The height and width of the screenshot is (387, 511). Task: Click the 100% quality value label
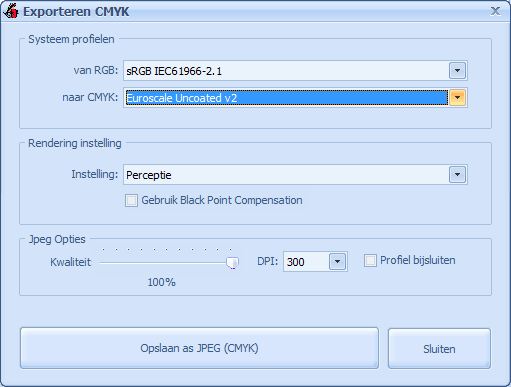pyautogui.click(x=162, y=282)
